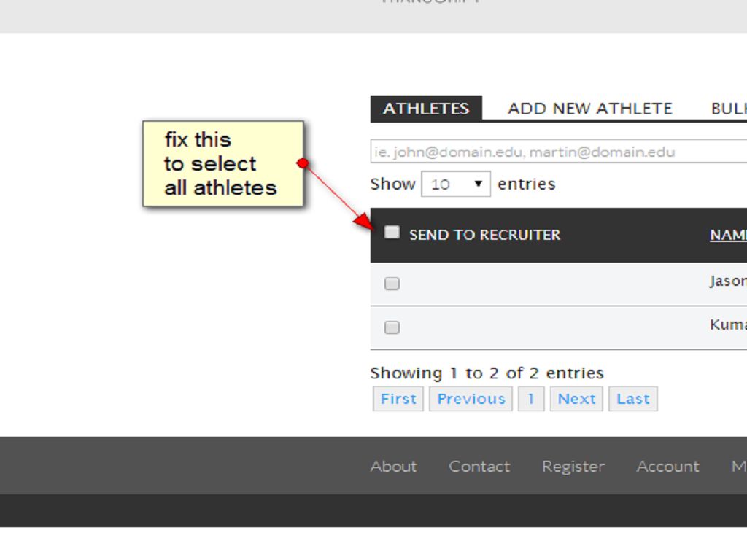Click the recruiter email input field

[x=558, y=152]
